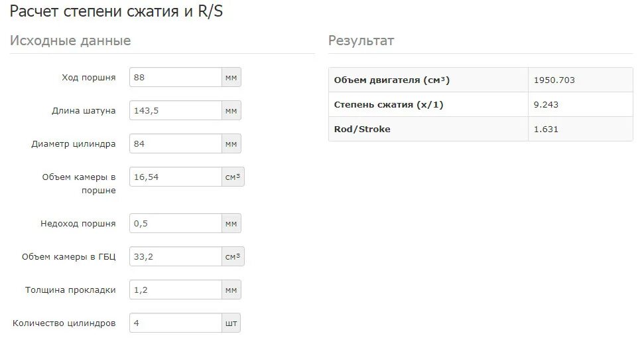
Task: Click the Объем камеры в ГБЦ field
Action: (x=175, y=256)
